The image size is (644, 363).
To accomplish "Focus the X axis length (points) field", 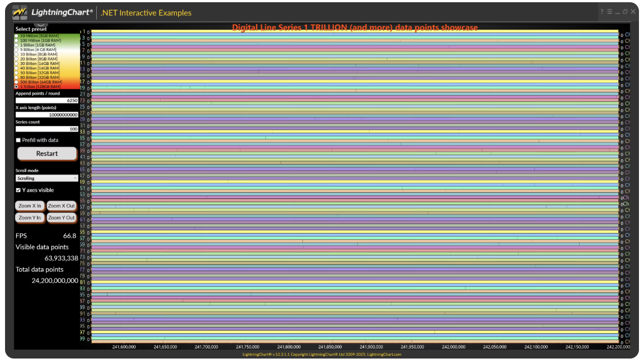I will point(47,115).
